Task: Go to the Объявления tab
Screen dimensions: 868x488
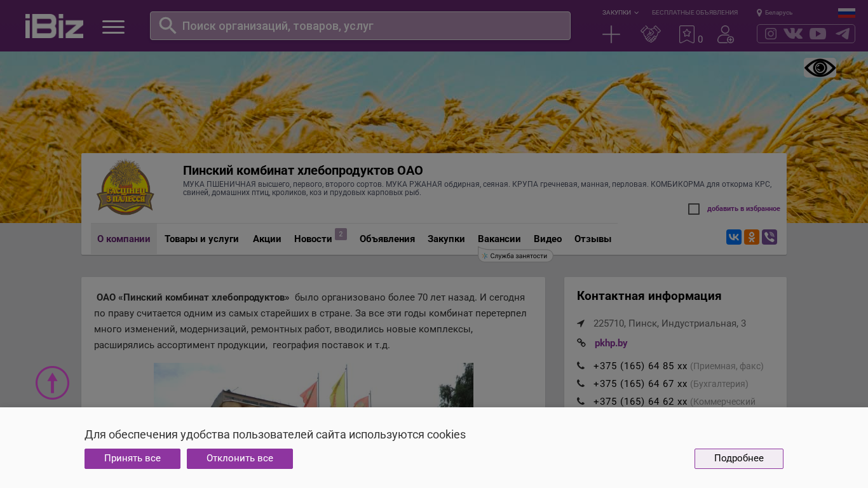Action: coord(387,239)
